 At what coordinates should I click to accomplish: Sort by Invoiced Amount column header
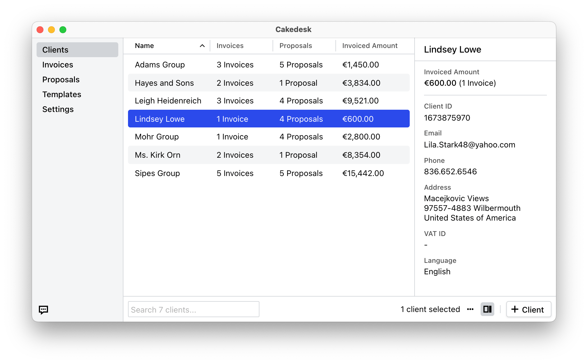(370, 46)
